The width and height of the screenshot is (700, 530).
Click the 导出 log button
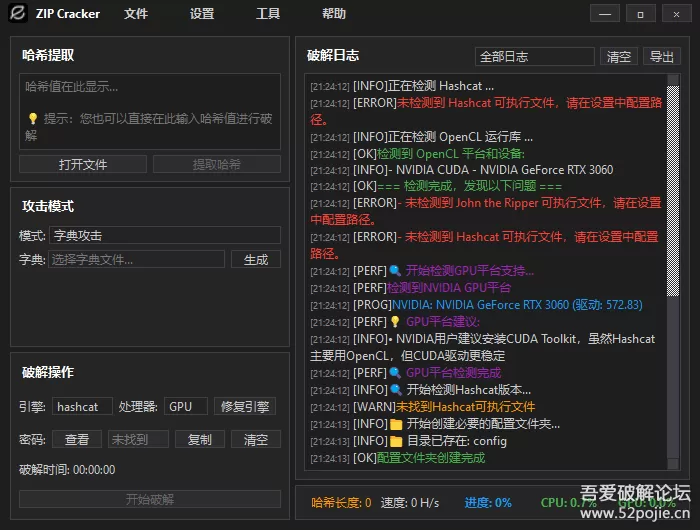pyautogui.click(x=662, y=56)
